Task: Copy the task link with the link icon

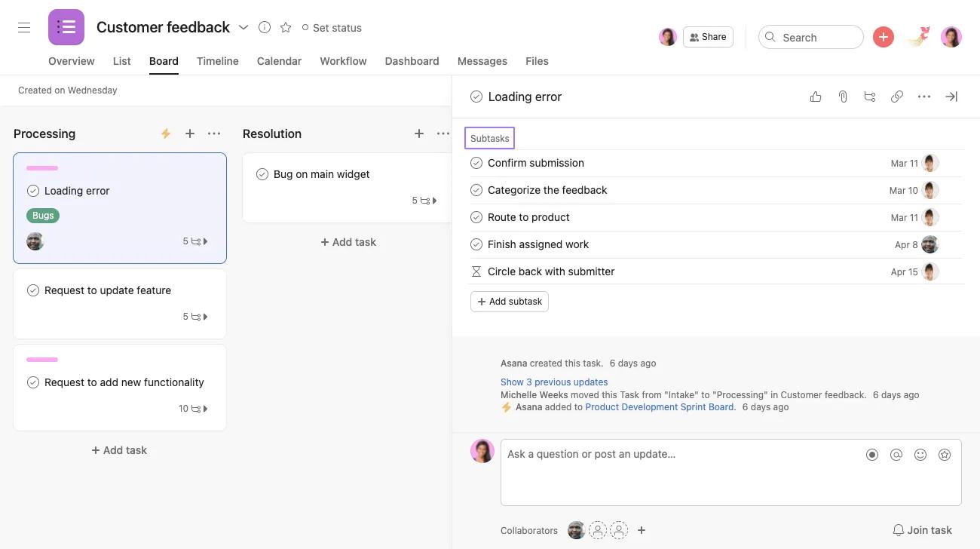Action: tap(897, 97)
